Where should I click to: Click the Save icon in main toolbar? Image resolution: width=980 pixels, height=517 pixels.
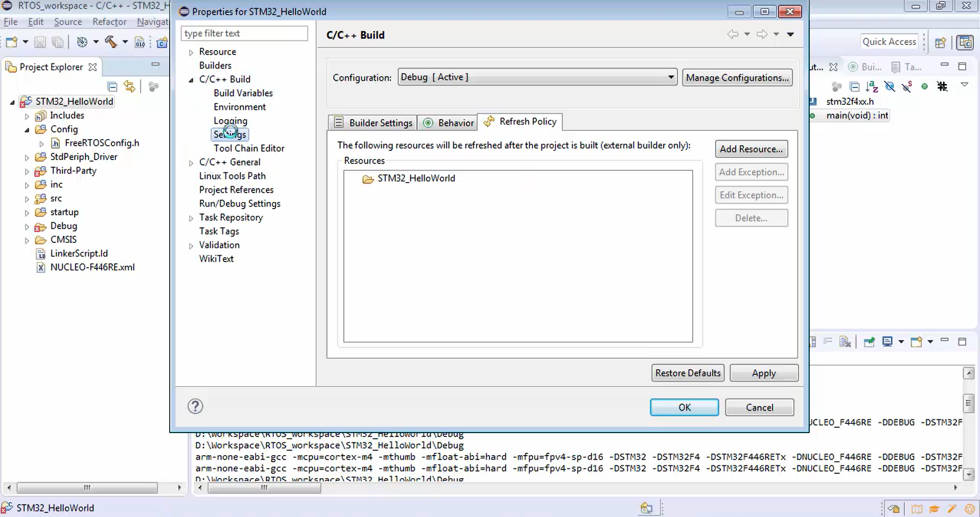click(x=40, y=42)
